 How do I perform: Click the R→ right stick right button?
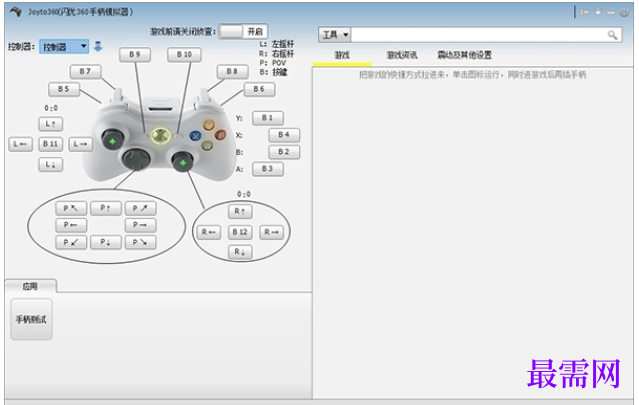(271, 232)
